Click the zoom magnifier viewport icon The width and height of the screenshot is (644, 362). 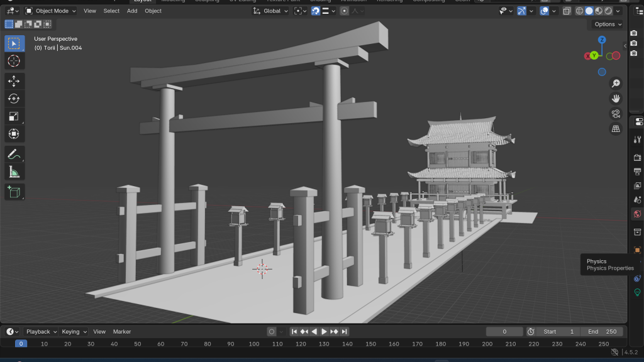click(616, 84)
